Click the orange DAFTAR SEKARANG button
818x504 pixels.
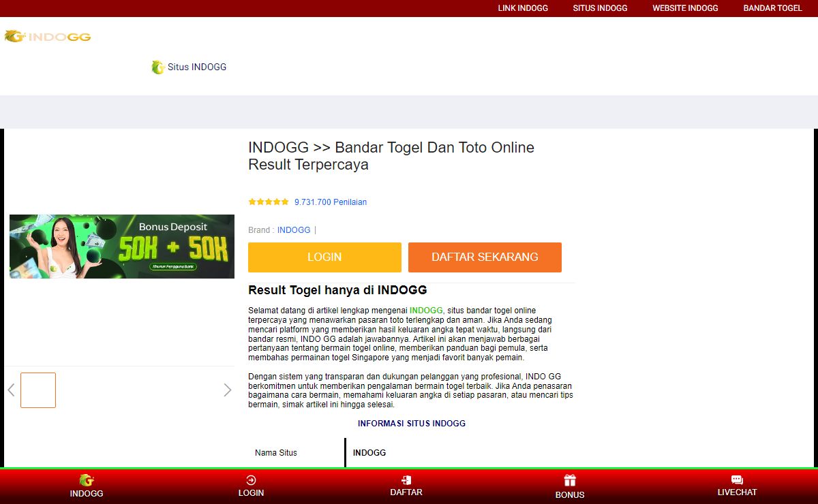tap(485, 257)
